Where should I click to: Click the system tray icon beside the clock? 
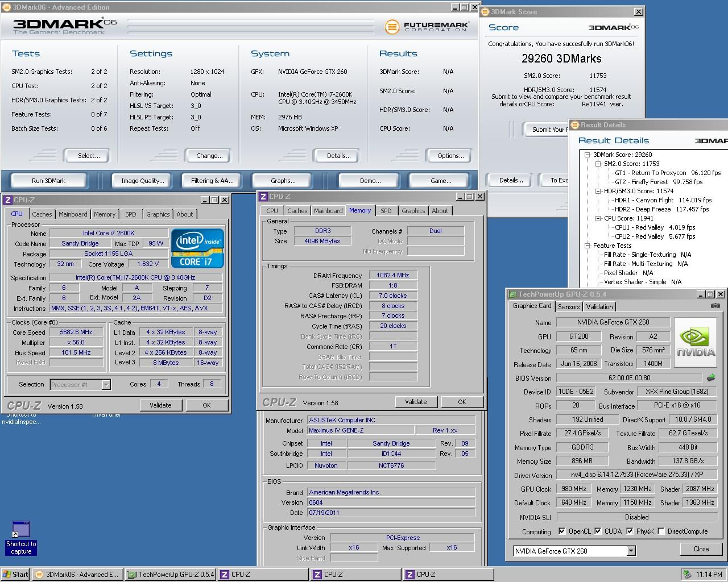click(688, 575)
